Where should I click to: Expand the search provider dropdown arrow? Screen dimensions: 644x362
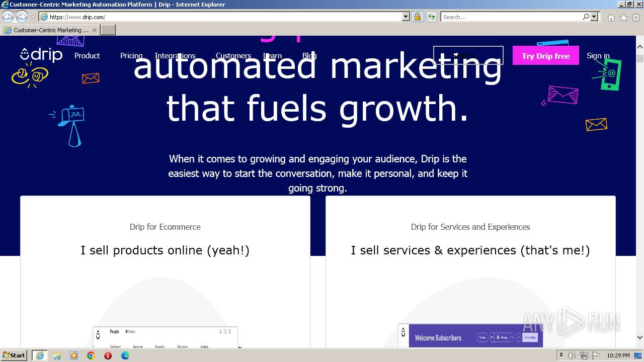click(x=594, y=17)
